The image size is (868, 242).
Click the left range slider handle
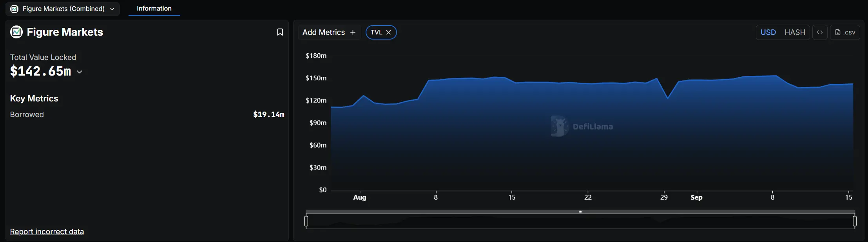(306, 221)
